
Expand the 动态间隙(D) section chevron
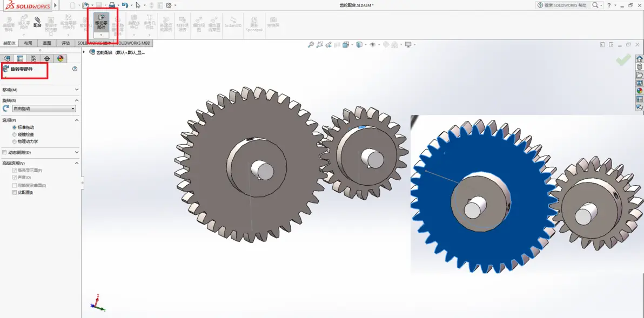(77, 152)
